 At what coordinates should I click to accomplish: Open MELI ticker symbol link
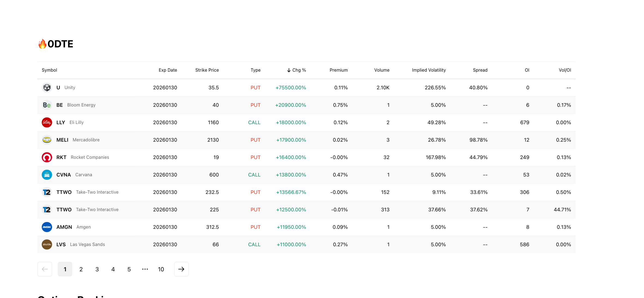[62, 140]
